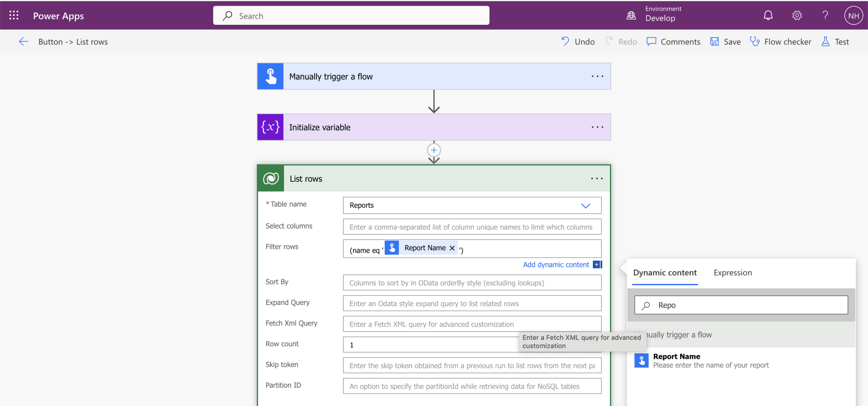Click the top Search box

pyautogui.click(x=351, y=15)
